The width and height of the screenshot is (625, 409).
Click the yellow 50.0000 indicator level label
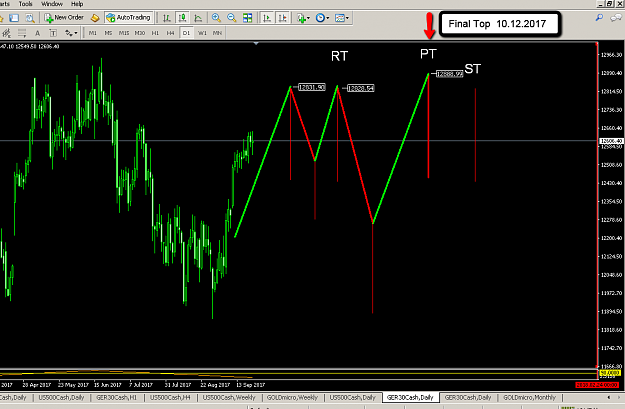click(611, 373)
